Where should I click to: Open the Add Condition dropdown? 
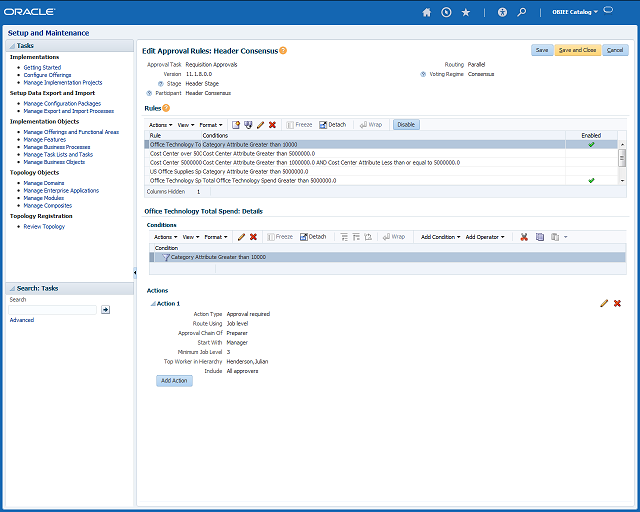tap(440, 237)
